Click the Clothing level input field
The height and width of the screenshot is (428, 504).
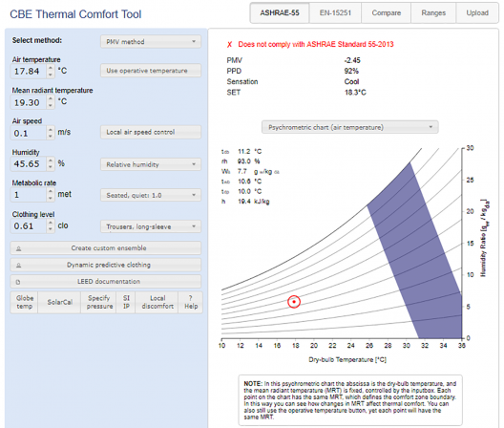29,225
